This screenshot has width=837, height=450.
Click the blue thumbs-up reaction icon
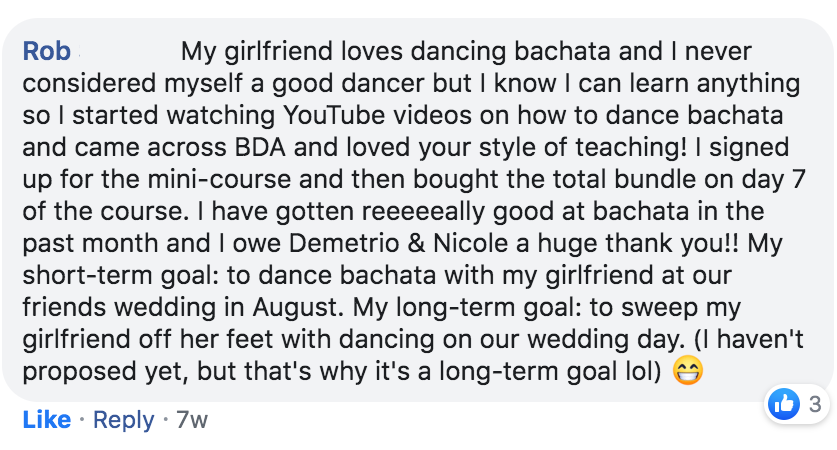[x=783, y=405]
